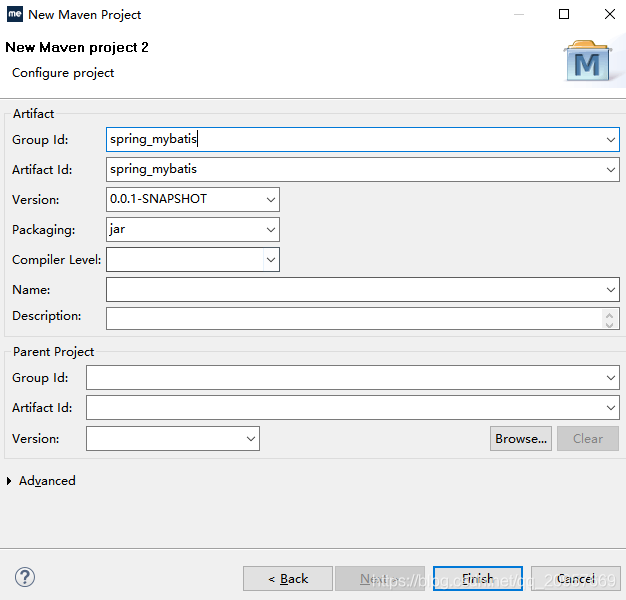Click the Cancel button
This screenshot has width=626, height=600.
tap(576, 578)
